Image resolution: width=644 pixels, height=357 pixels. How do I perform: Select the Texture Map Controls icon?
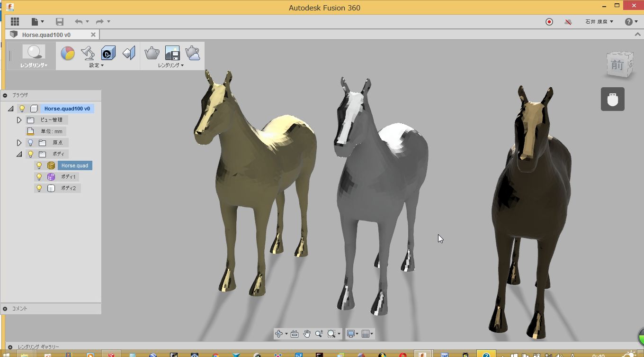[x=129, y=53]
